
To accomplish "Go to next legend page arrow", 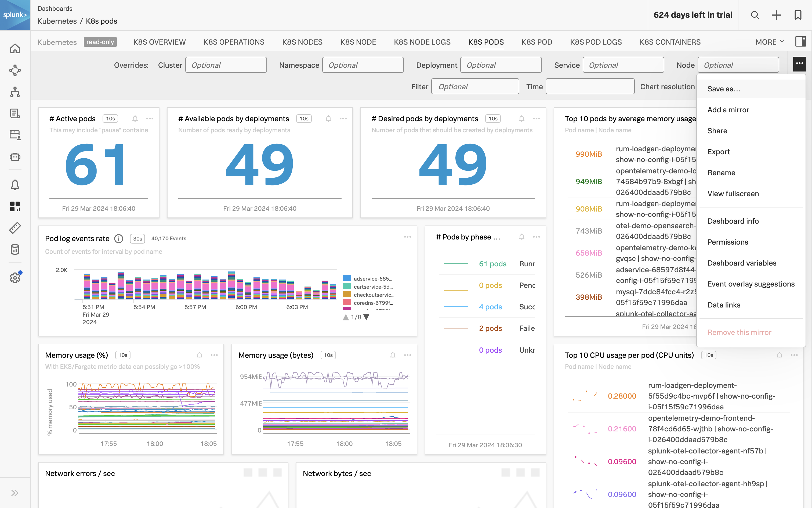I will pos(367,317).
